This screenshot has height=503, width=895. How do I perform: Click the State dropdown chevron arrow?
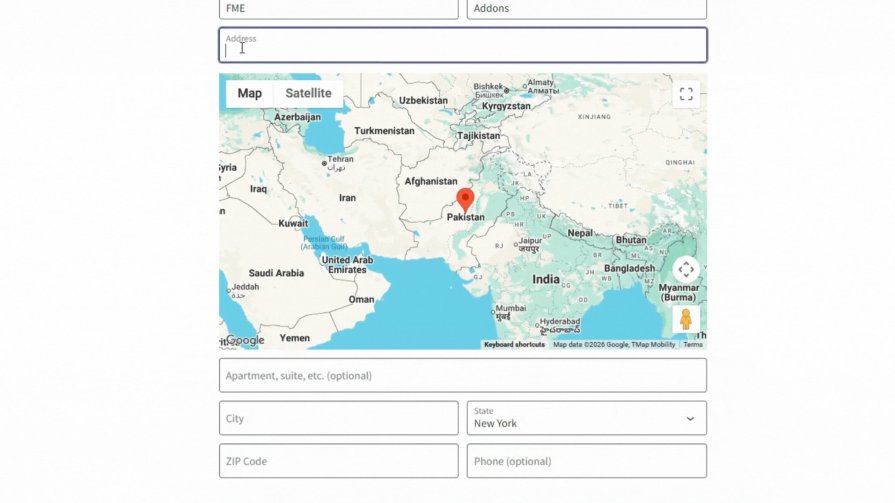pyautogui.click(x=690, y=419)
